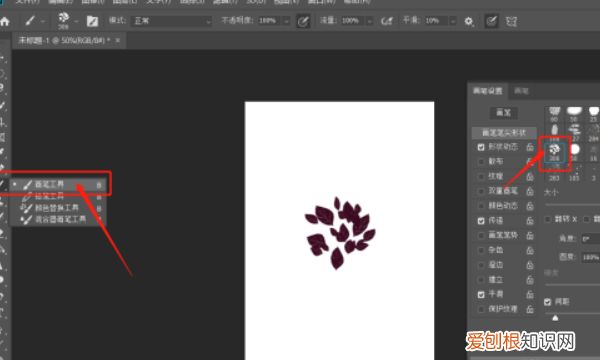Click lock icon beside 建立

[530, 280]
